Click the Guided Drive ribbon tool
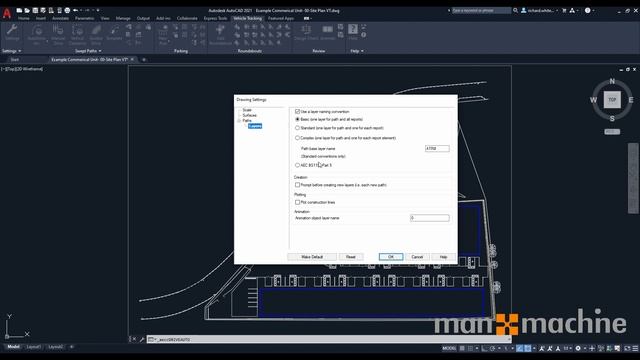The height and width of the screenshot is (360, 640). click(96, 34)
